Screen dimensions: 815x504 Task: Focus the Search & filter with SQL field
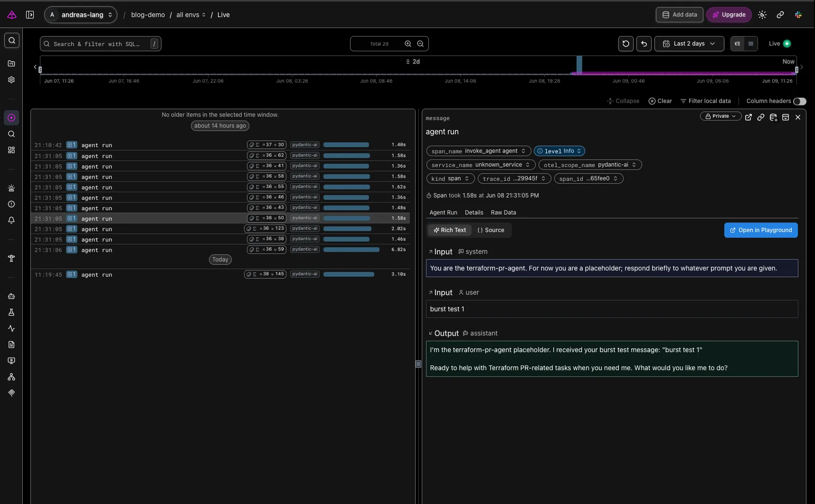(101, 44)
